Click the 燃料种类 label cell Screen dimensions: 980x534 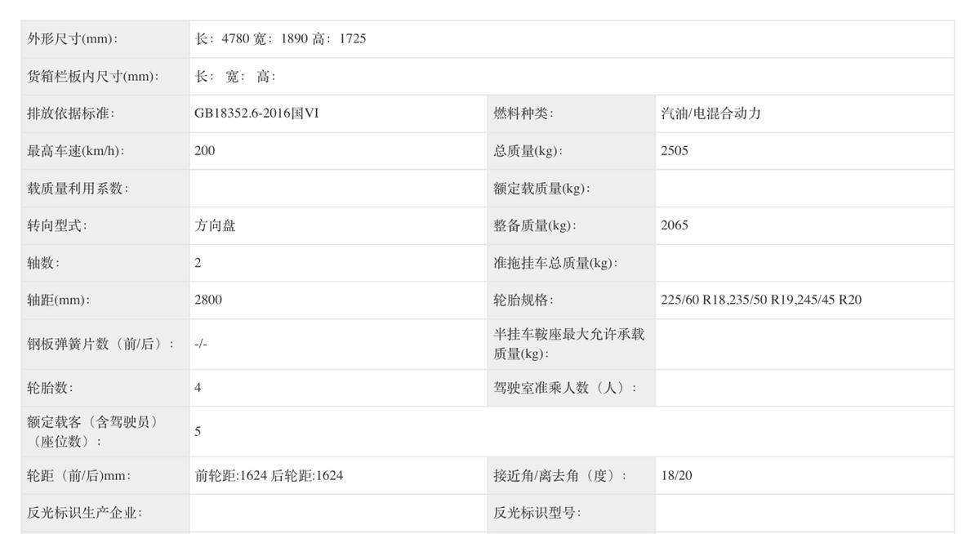572,113
